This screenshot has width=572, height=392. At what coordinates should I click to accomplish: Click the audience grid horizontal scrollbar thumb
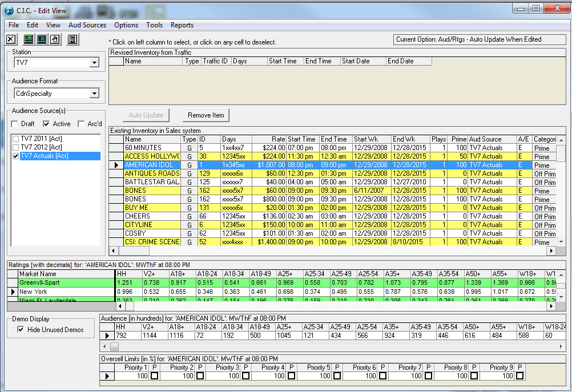115,346
